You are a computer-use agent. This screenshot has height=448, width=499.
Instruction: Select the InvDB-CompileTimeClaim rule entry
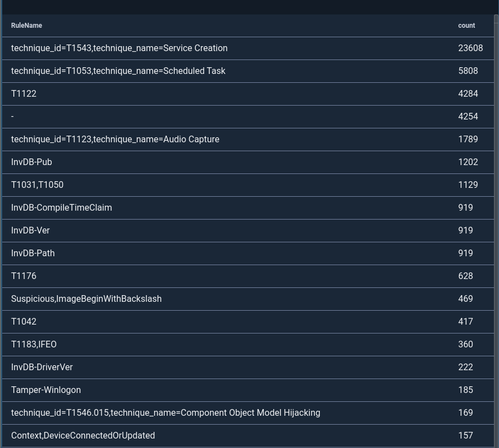pos(62,207)
